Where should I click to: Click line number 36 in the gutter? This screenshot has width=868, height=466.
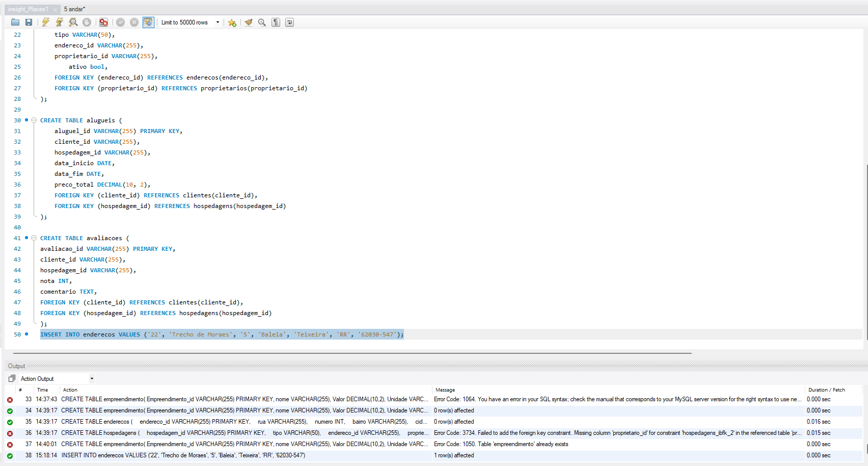point(17,185)
